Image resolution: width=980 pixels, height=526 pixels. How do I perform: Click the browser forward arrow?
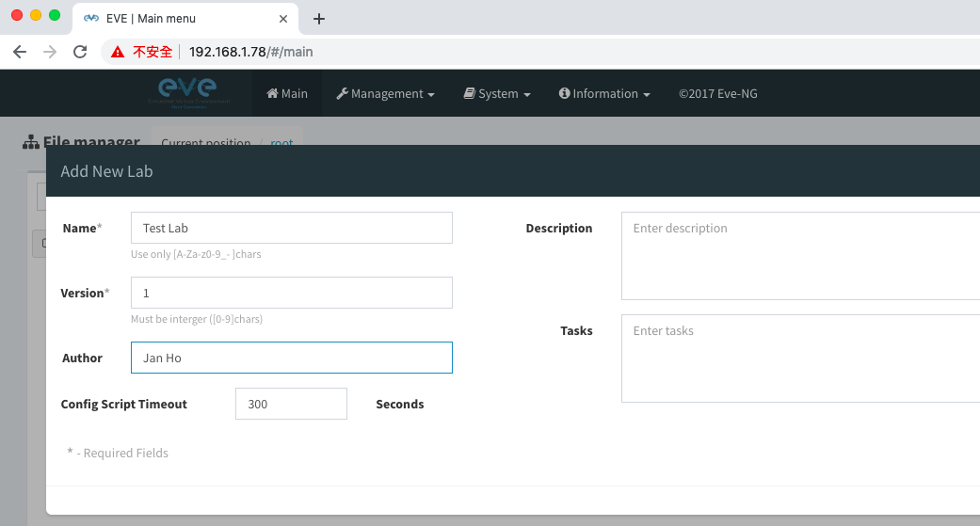point(50,52)
